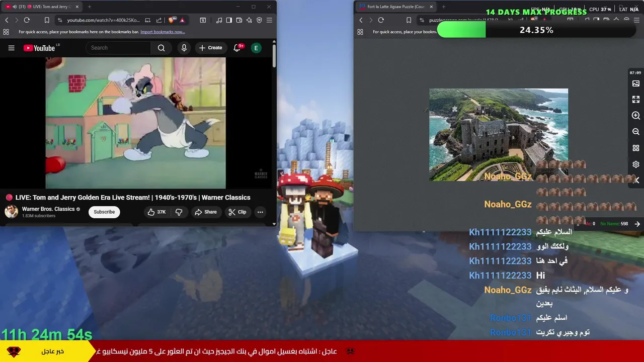The width and height of the screenshot is (644, 362).
Task: Go to the YouTube home logo
Action: pyautogui.click(x=39, y=48)
